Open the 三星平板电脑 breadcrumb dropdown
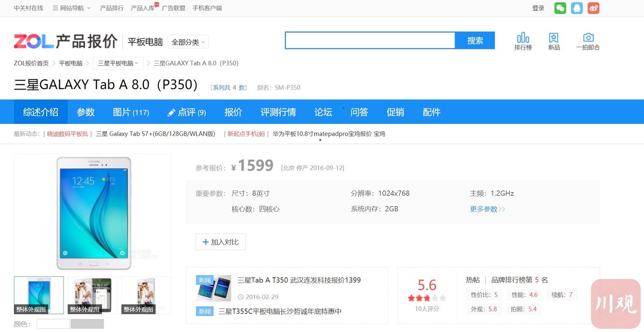This screenshot has width=644, height=332. click(118, 63)
